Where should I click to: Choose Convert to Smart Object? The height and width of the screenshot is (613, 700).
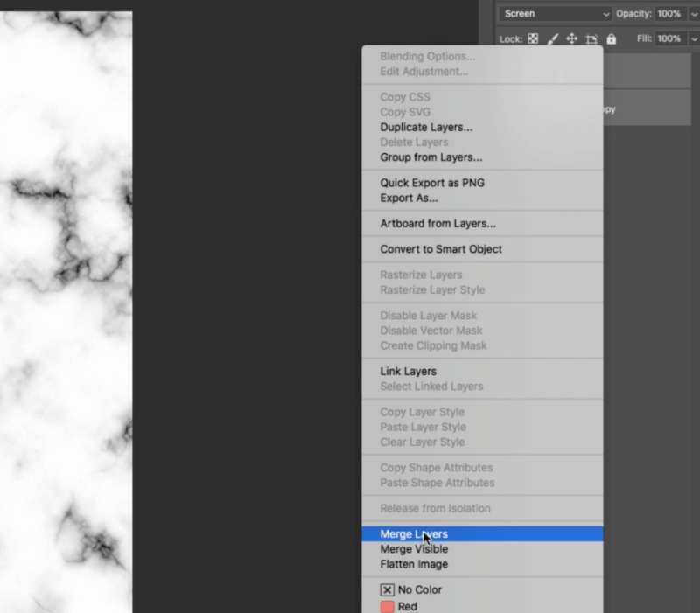pyautogui.click(x=442, y=248)
